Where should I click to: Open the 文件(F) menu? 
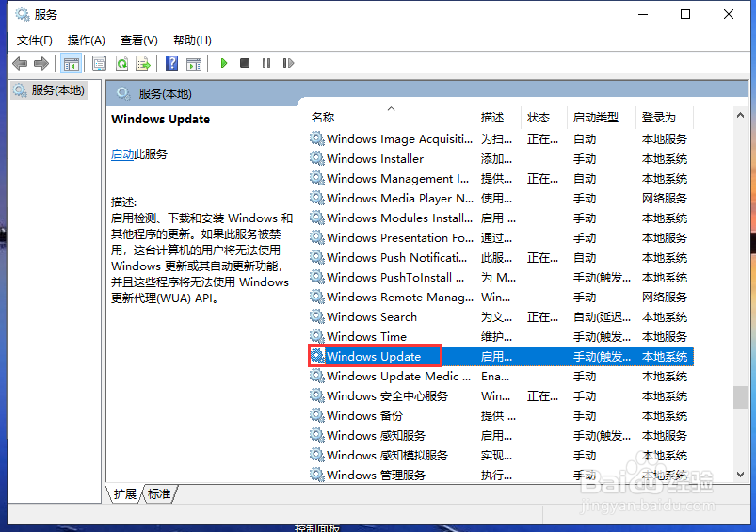pos(34,40)
